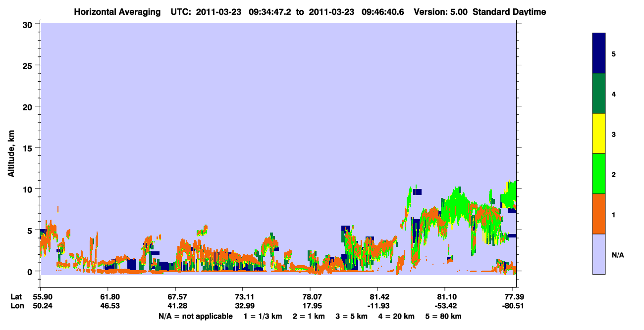Click the dark green color bar segment 4
The height and width of the screenshot is (330, 644).
[599, 94]
